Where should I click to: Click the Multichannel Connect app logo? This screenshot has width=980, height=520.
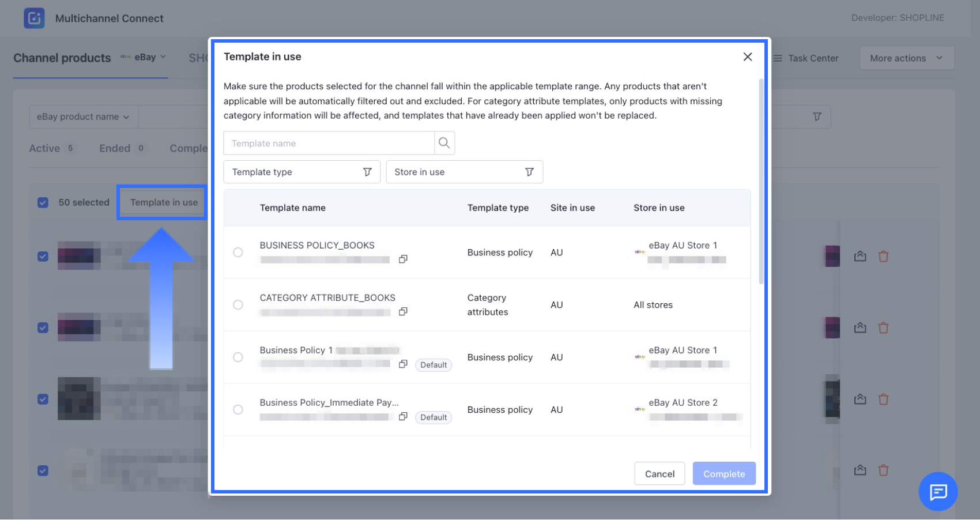tap(34, 18)
